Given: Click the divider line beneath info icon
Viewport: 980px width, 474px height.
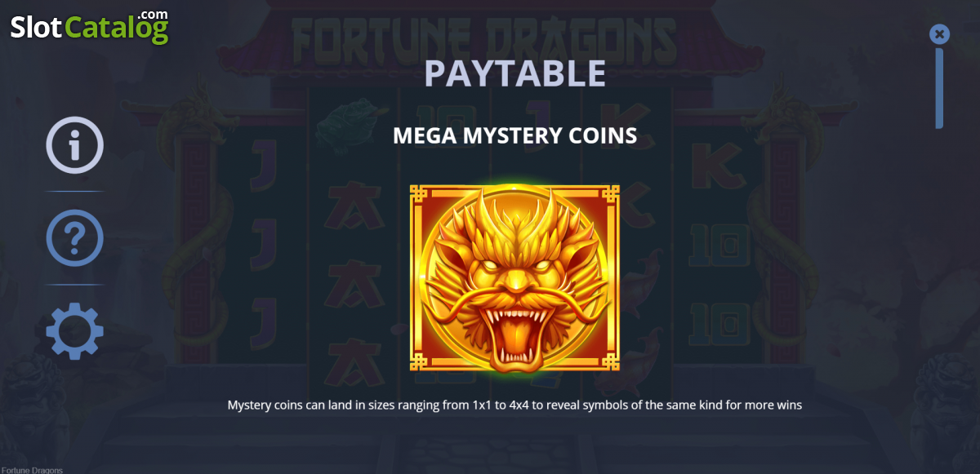Looking at the screenshot, I should click(74, 191).
